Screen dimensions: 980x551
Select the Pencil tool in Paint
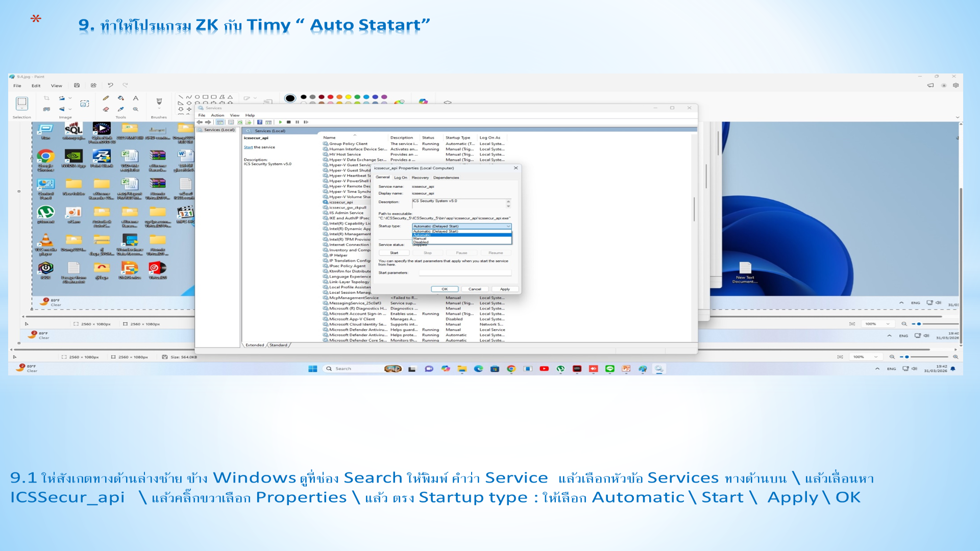click(106, 98)
